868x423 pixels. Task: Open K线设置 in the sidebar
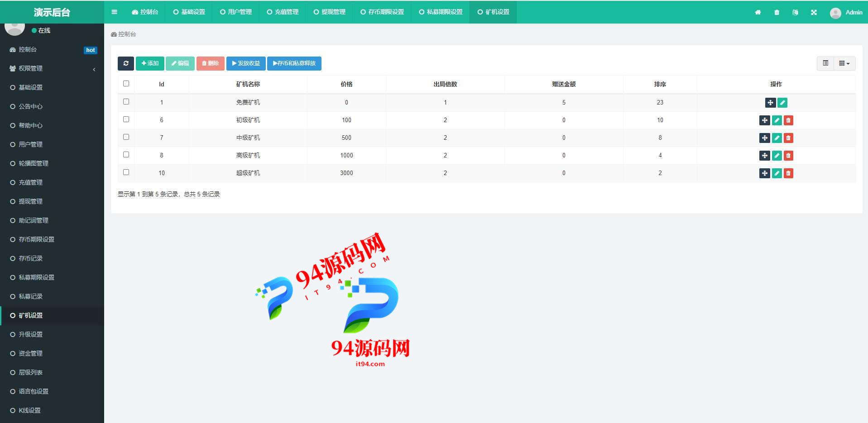tap(52, 411)
